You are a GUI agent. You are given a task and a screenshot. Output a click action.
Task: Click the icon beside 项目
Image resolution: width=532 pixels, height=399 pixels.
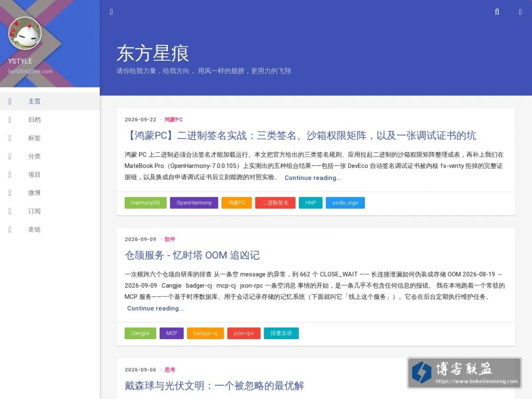(x=10, y=175)
